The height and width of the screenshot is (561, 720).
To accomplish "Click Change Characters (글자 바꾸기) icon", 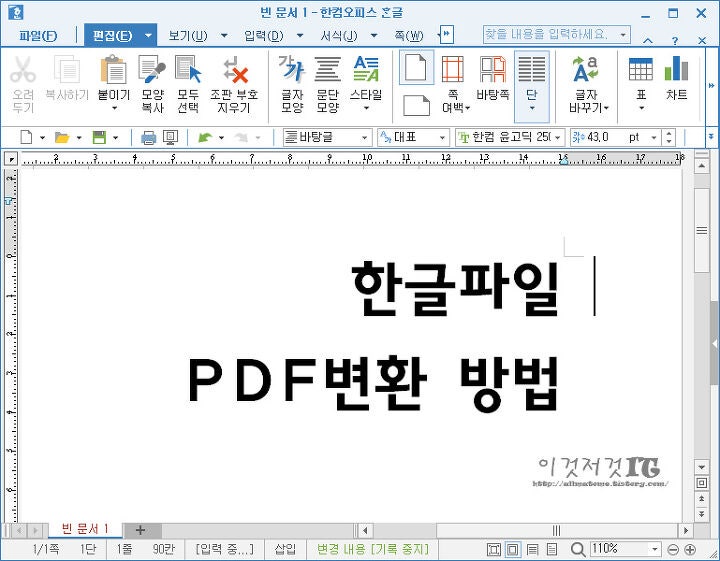I will click(586, 70).
